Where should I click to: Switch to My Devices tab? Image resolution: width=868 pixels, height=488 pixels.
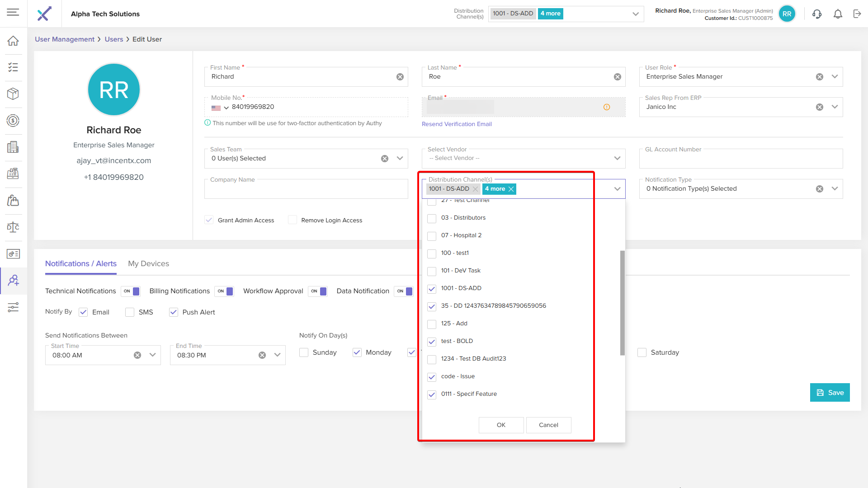pos(148,263)
